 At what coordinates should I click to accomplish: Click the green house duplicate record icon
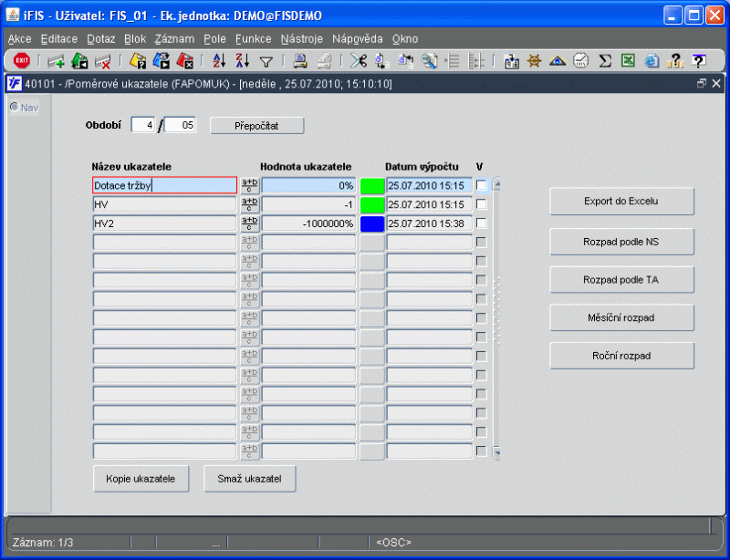[79, 60]
